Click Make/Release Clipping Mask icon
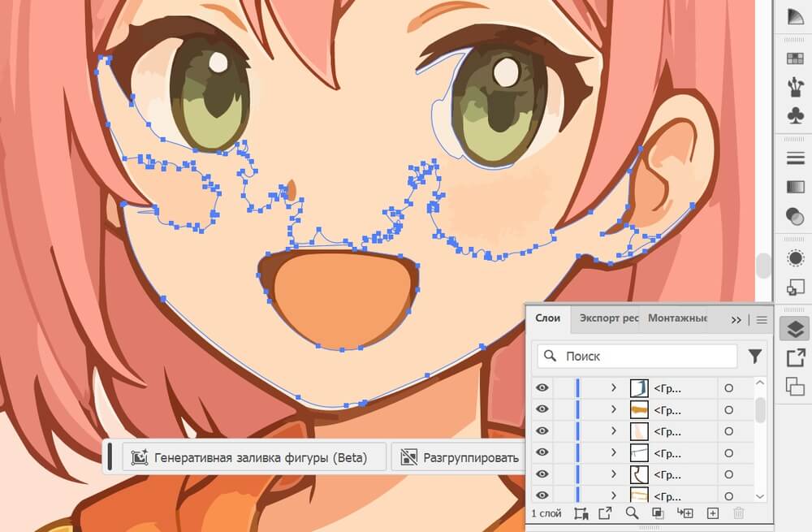The width and height of the screenshot is (812, 532). [x=658, y=513]
